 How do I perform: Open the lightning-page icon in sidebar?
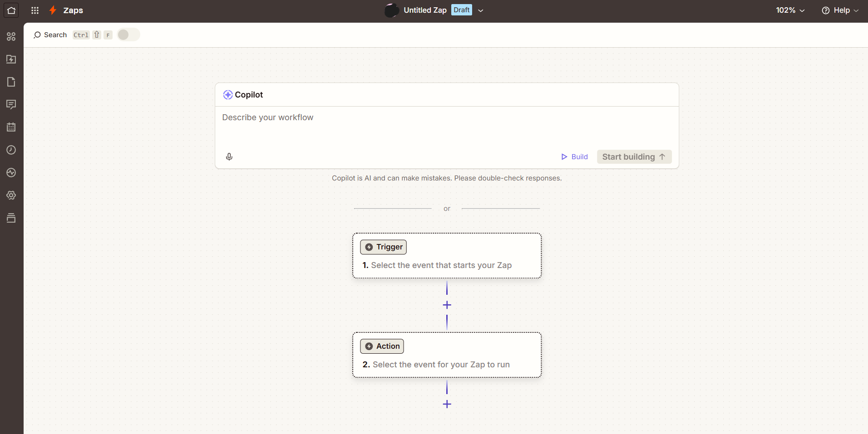(x=11, y=59)
